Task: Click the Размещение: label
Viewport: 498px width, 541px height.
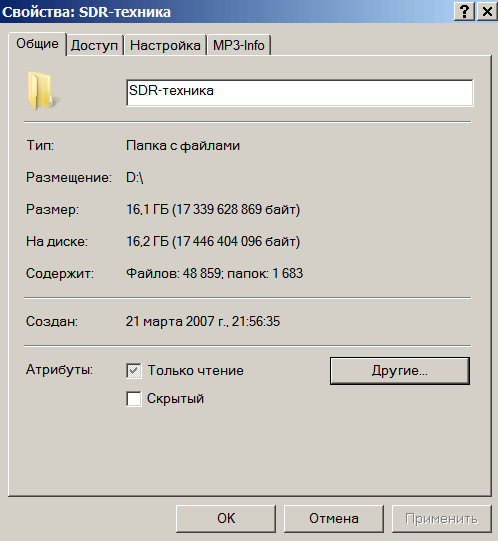Action: click(x=69, y=178)
